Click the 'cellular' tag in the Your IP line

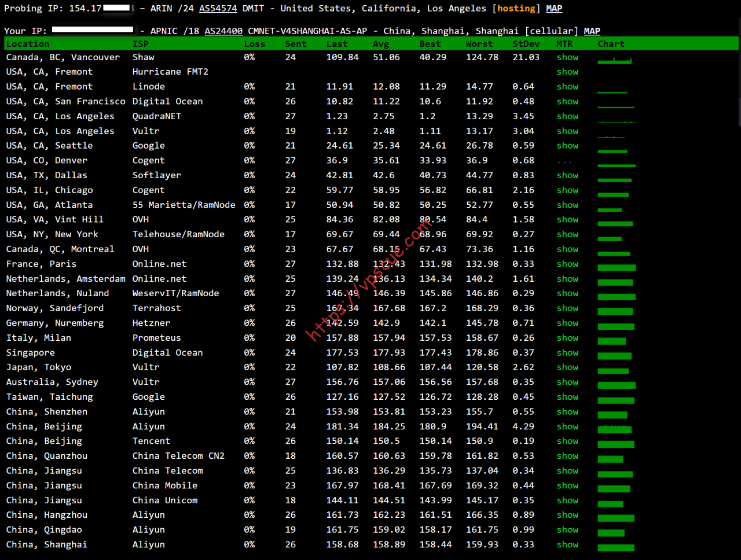(551, 31)
